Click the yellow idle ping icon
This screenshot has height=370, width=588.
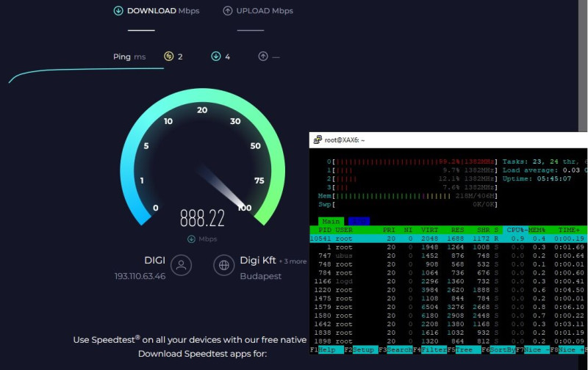[169, 57]
